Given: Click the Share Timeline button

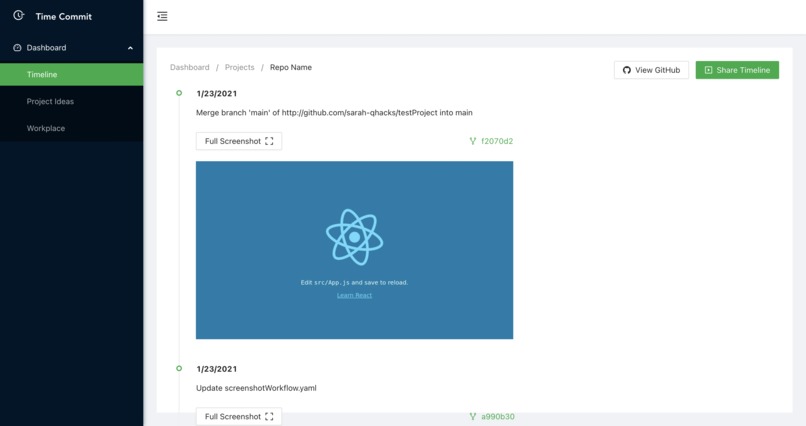Looking at the screenshot, I should click(737, 70).
